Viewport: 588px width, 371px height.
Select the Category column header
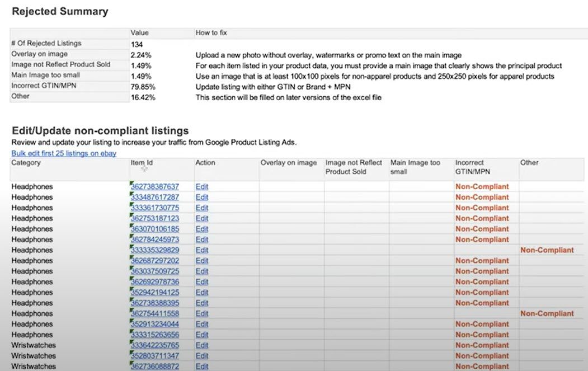click(26, 163)
